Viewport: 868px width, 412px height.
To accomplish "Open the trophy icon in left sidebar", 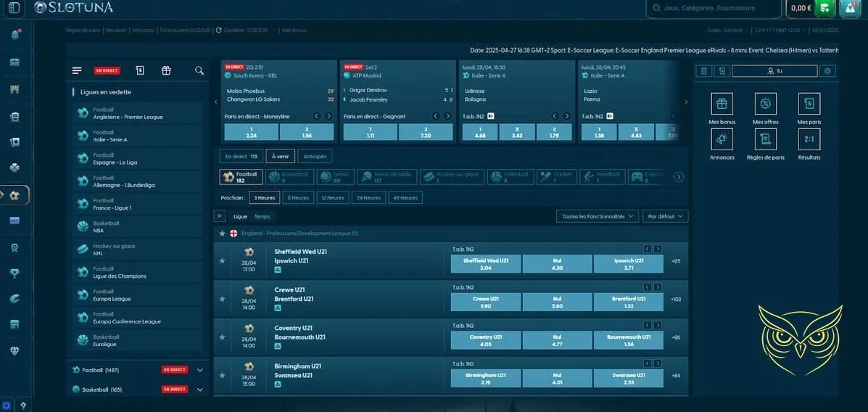I will click(x=15, y=273).
